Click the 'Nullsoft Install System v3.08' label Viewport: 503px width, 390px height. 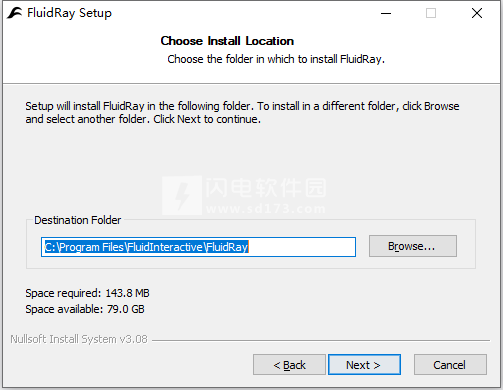coord(79,339)
